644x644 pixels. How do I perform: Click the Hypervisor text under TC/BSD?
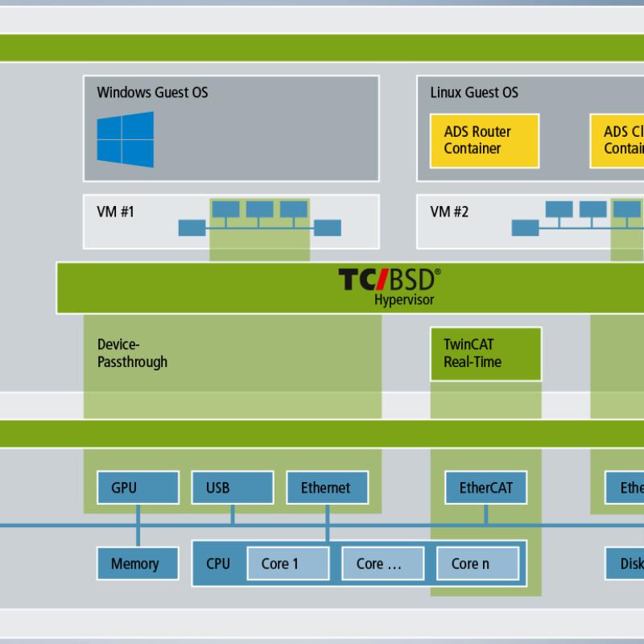point(404,299)
